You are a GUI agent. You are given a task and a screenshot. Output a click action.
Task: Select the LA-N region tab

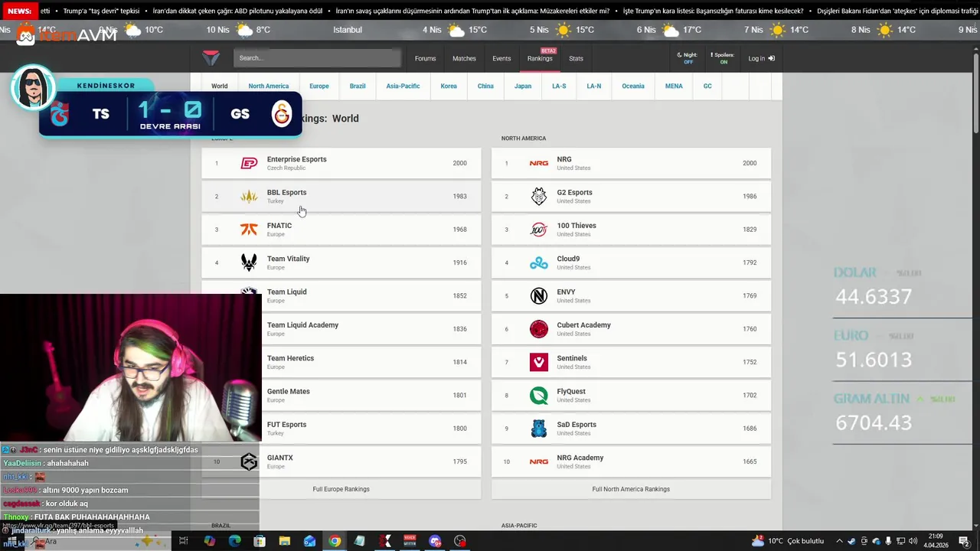pyautogui.click(x=594, y=86)
